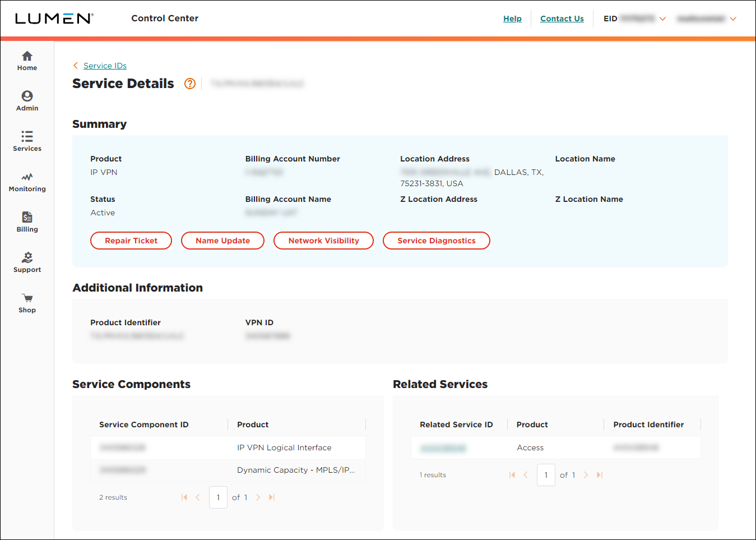
Task: Navigate back via the Service IDs link
Action: [104, 66]
